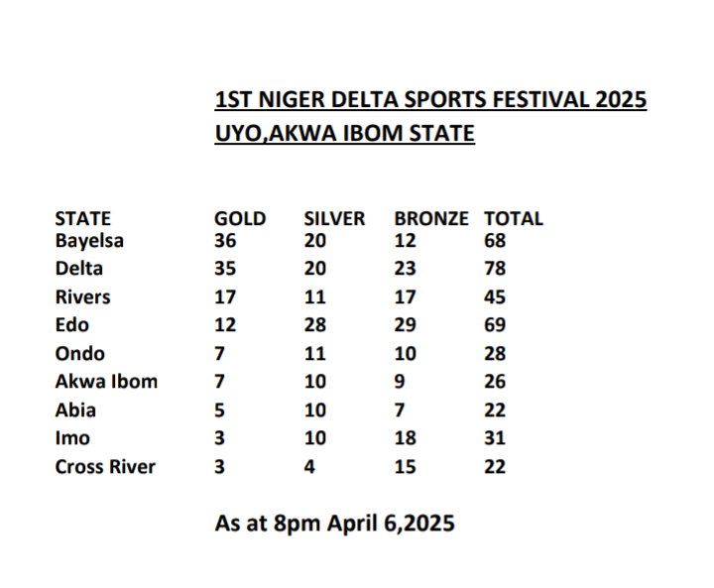Click Bayelsa's gold count of 36

[x=226, y=240]
